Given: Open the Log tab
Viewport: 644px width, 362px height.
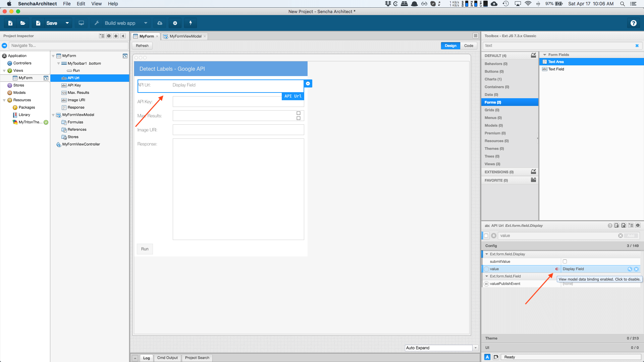Looking at the screenshot, I should point(146,358).
